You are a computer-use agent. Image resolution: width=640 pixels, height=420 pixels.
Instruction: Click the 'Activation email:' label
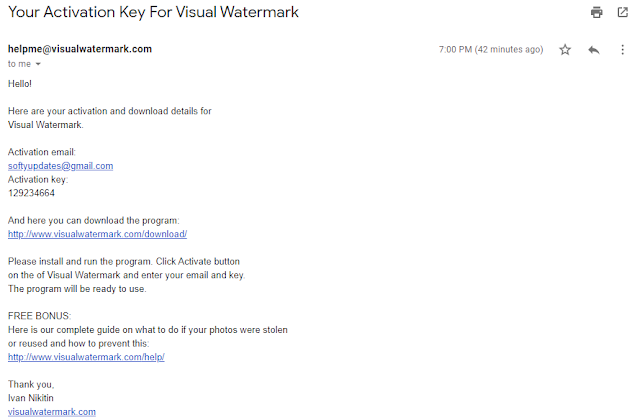click(x=42, y=152)
